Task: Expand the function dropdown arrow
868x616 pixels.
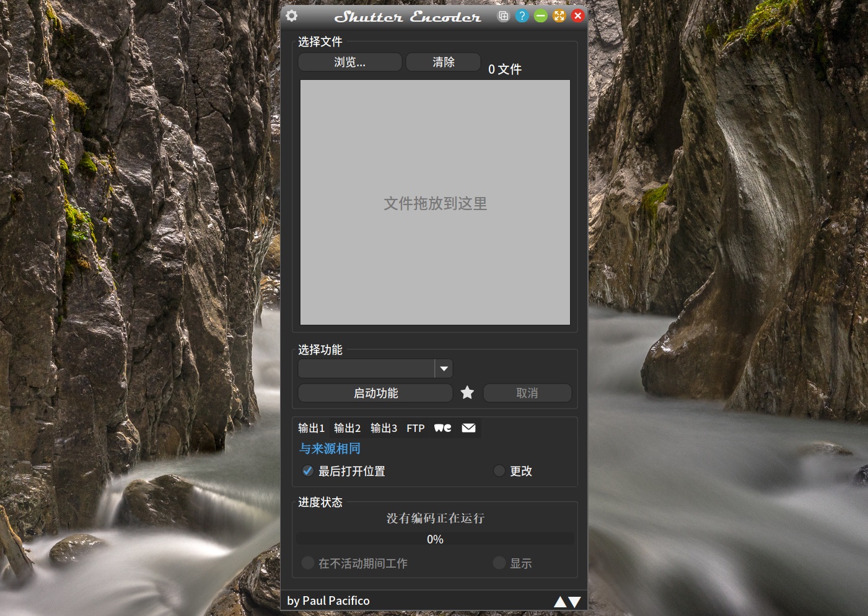Action: [x=444, y=368]
